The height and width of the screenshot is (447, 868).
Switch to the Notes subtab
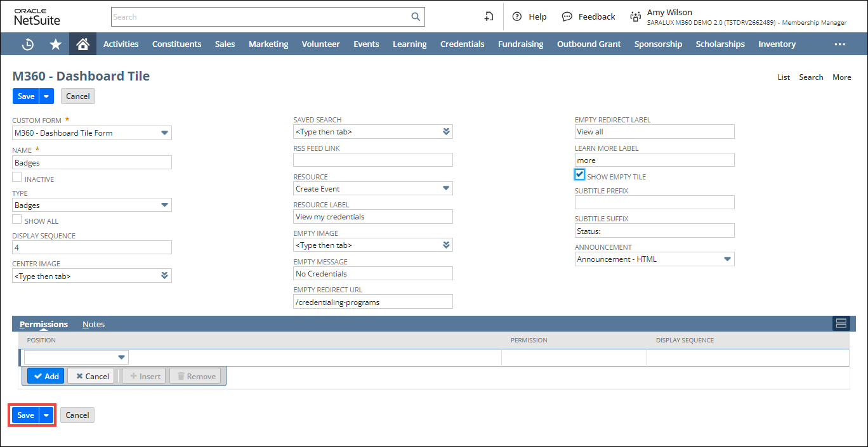click(x=93, y=325)
